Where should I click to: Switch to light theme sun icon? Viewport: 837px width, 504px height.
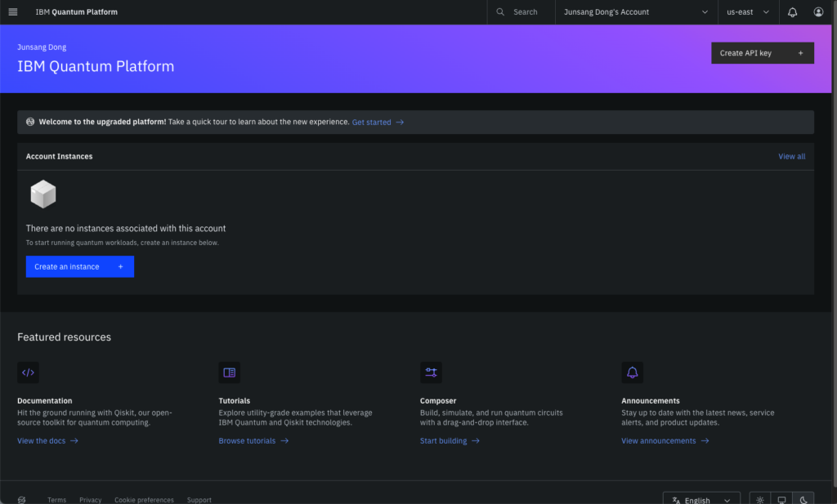[x=760, y=500]
